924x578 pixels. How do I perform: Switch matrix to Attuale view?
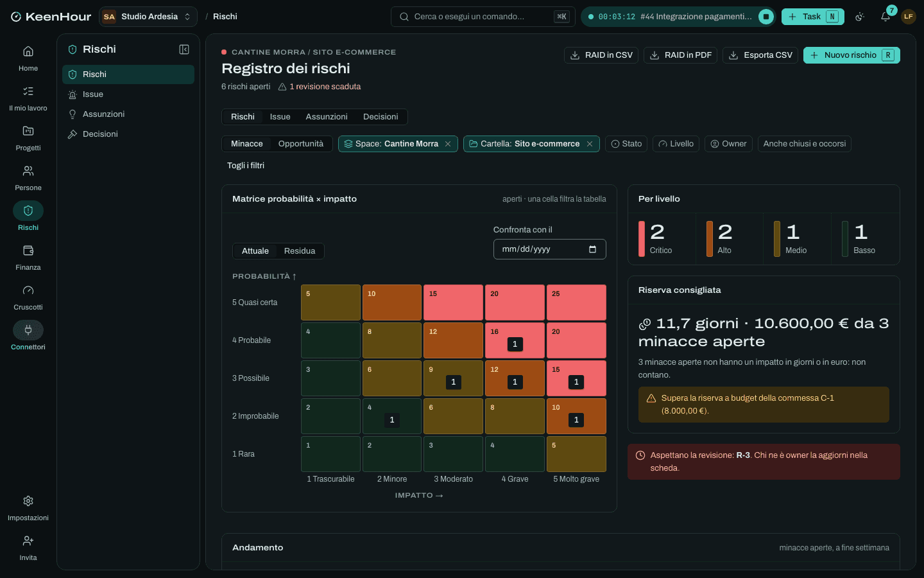(x=255, y=251)
